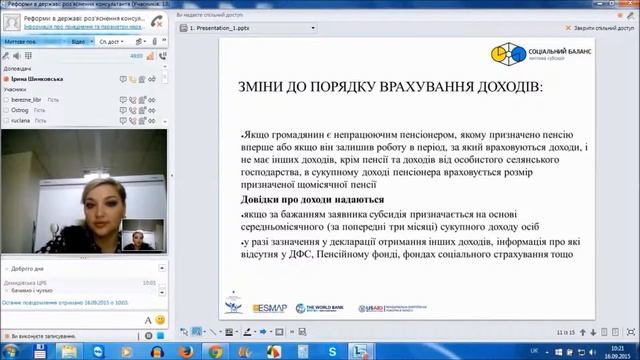Viewport: 640px width, 360px height.
Task: Open Firefox from the taskbar
Action: coord(186,351)
